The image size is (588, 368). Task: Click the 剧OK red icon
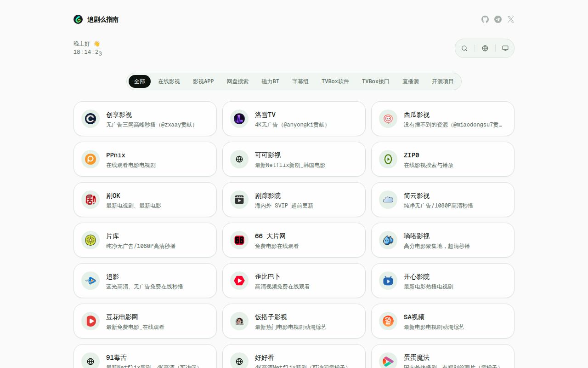pyautogui.click(x=90, y=200)
